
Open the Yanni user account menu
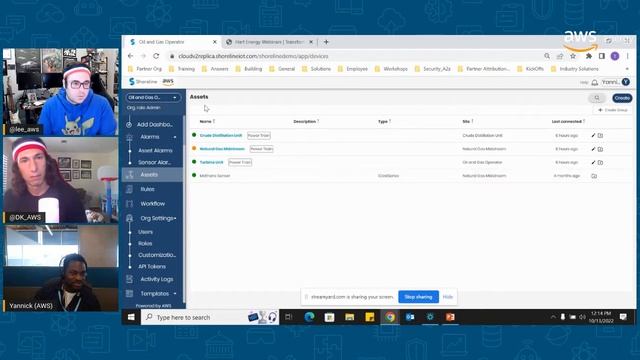pyautogui.click(x=616, y=82)
